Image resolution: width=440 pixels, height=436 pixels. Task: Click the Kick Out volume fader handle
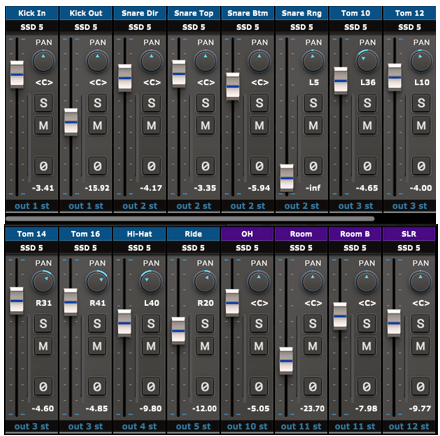point(71,122)
